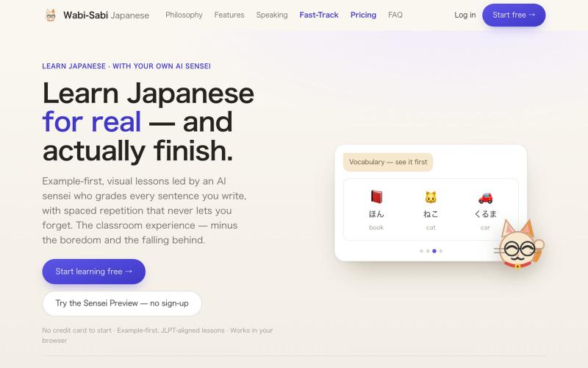Click the 'book' translation text

376,227
